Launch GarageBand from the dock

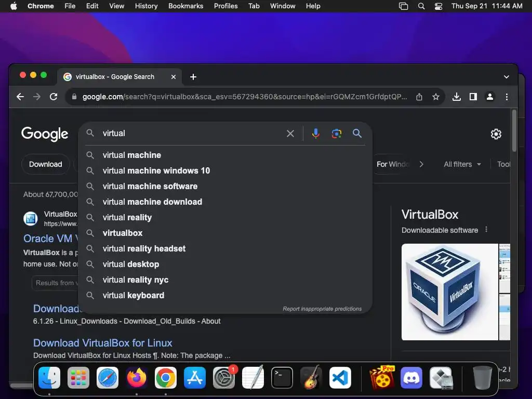(x=311, y=378)
